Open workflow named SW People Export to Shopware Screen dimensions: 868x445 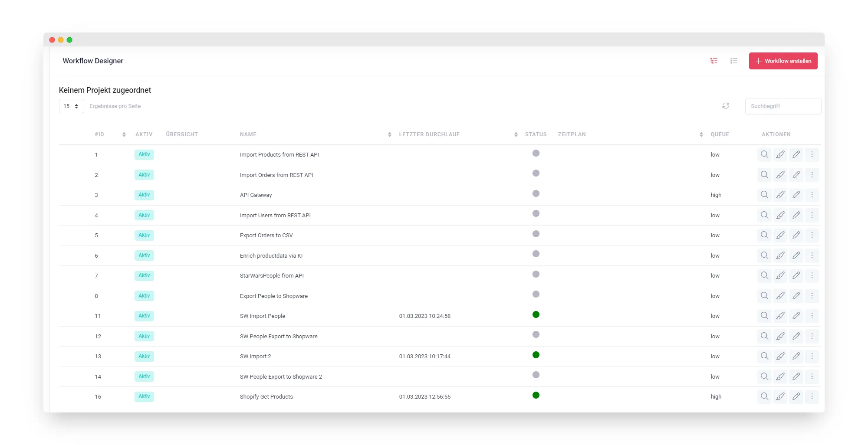point(279,336)
